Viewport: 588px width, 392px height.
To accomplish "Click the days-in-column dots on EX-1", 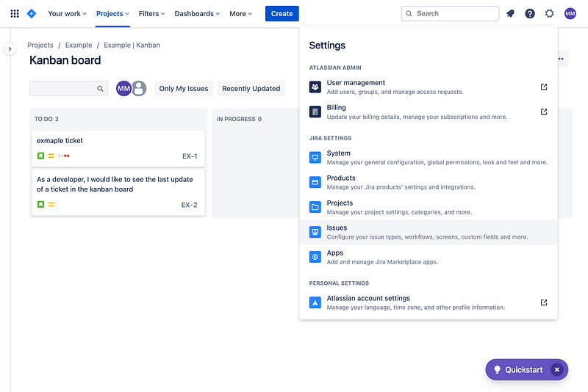I will tap(64, 156).
